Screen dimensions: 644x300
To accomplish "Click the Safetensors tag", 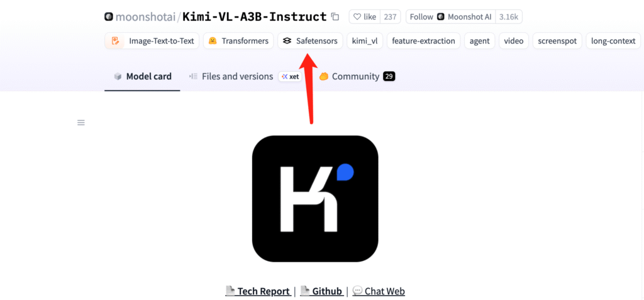I will click(310, 41).
